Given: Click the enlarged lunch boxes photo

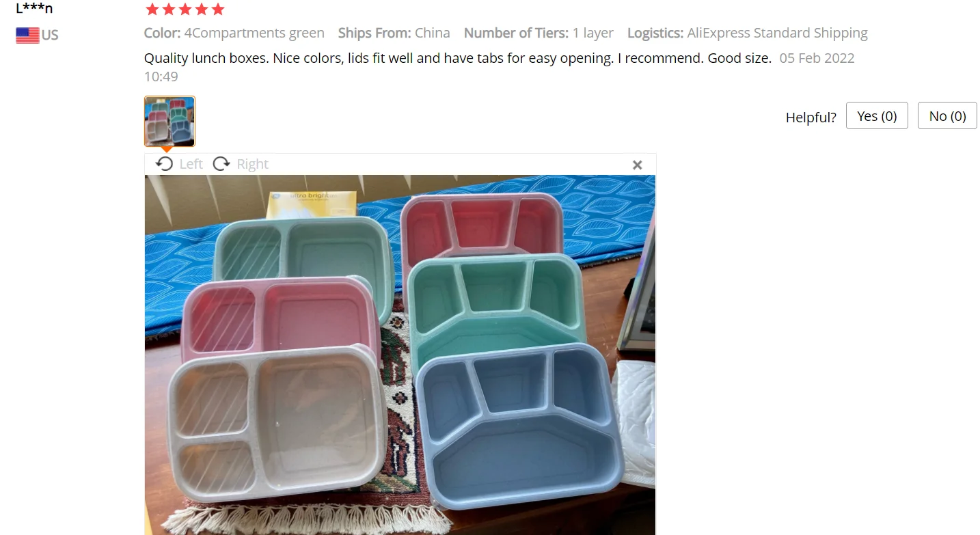Looking at the screenshot, I should (400, 355).
